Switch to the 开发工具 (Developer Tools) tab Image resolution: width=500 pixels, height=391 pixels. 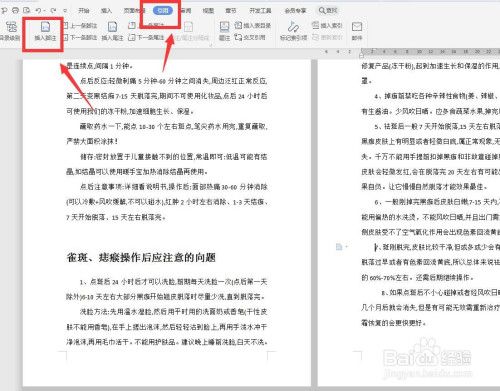260,11
